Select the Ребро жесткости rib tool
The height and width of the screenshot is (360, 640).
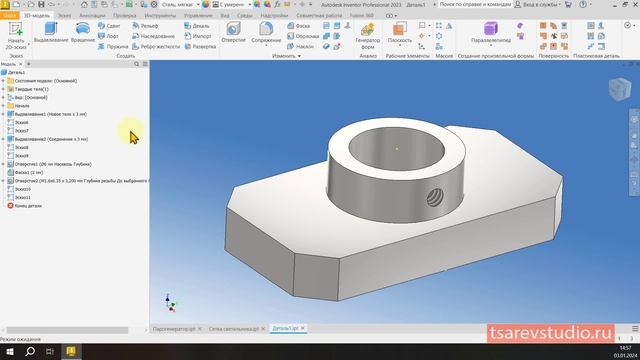coord(156,47)
